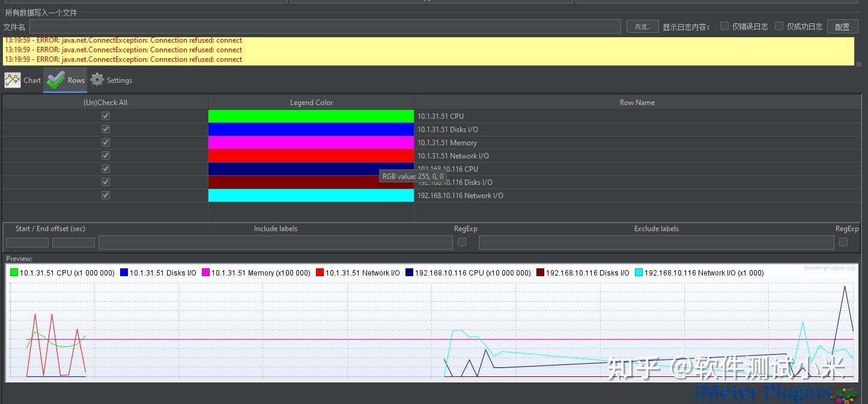
Task: Click the Row Name column header
Action: [x=637, y=102]
